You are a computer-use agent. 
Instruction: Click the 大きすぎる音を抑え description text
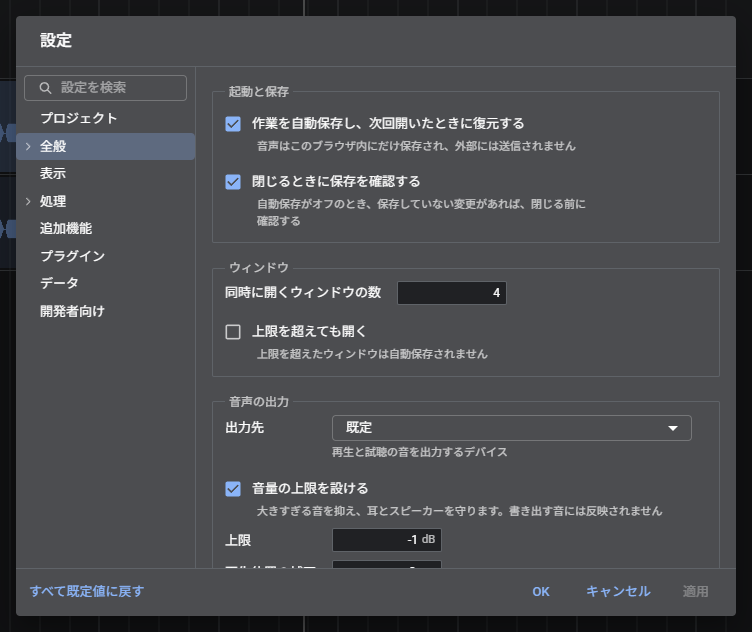coord(459,511)
